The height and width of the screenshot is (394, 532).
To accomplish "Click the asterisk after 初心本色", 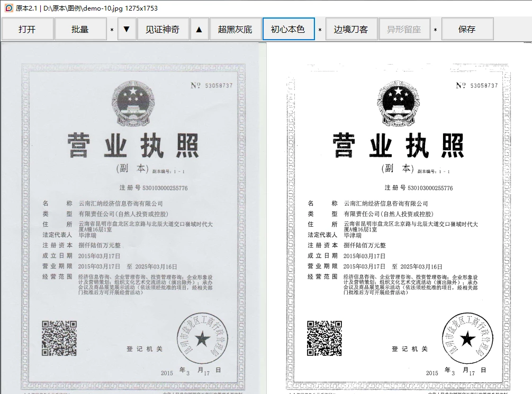I will (x=320, y=30).
